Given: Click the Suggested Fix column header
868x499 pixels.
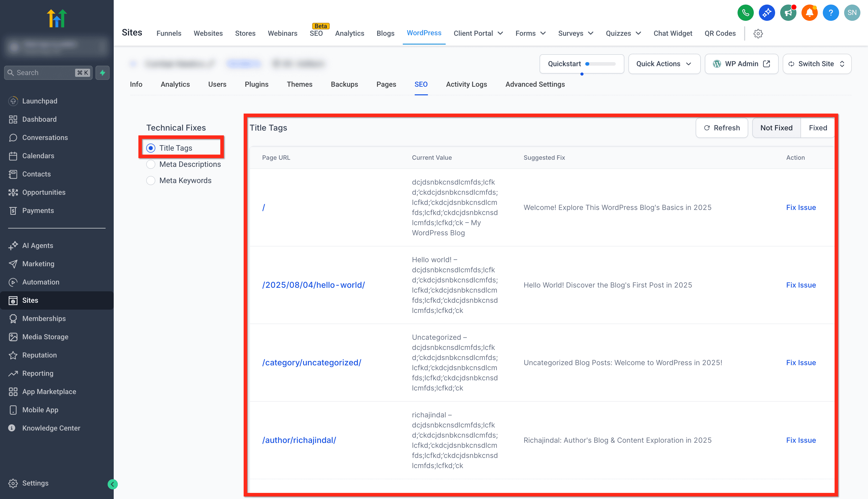Looking at the screenshot, I should (544, 157).
